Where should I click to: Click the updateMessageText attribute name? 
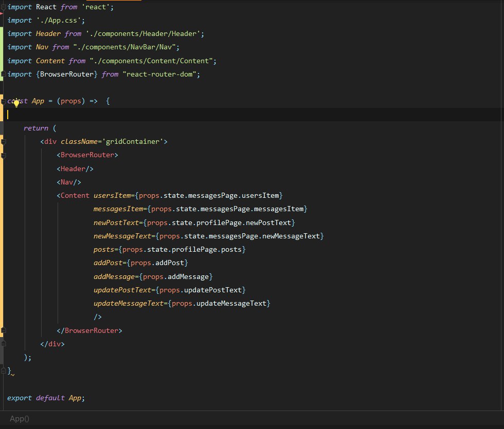pos(128,304)
